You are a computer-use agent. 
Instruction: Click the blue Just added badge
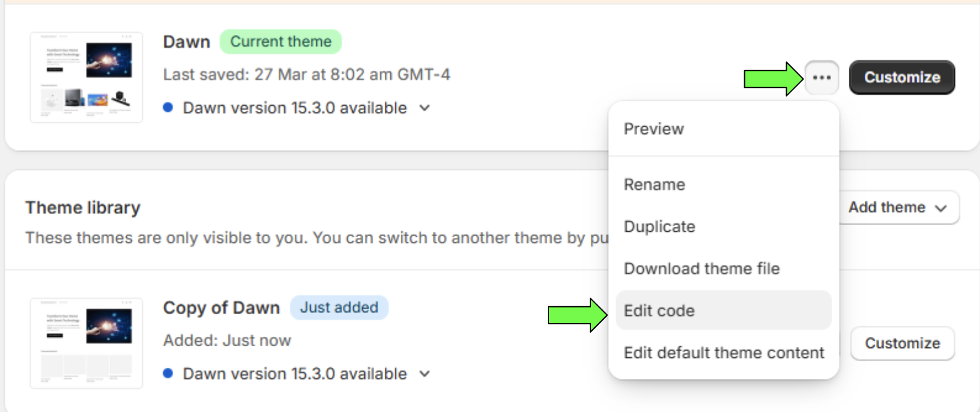pyautogui.click(x=339, y=307)
